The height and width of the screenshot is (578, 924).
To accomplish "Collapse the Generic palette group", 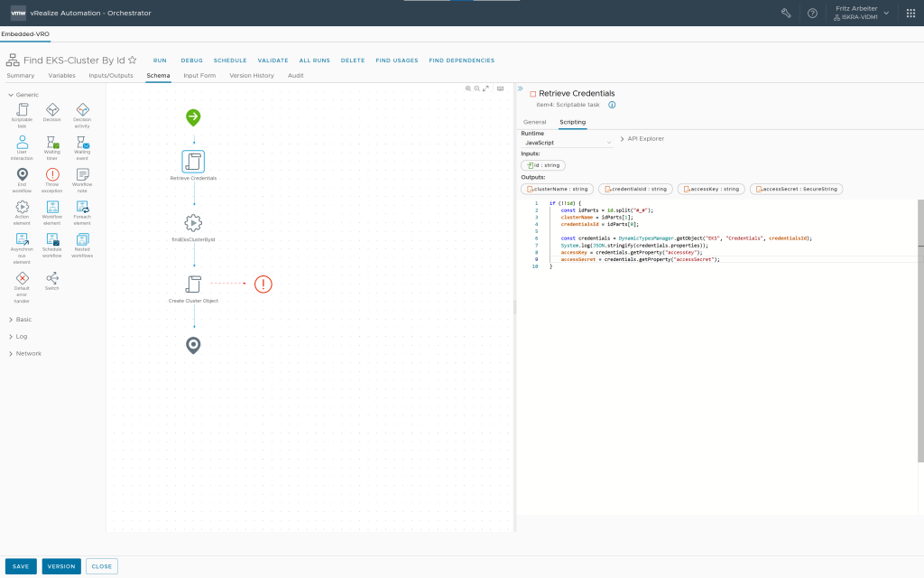I will pyautogui.click(x=27, y=95).
